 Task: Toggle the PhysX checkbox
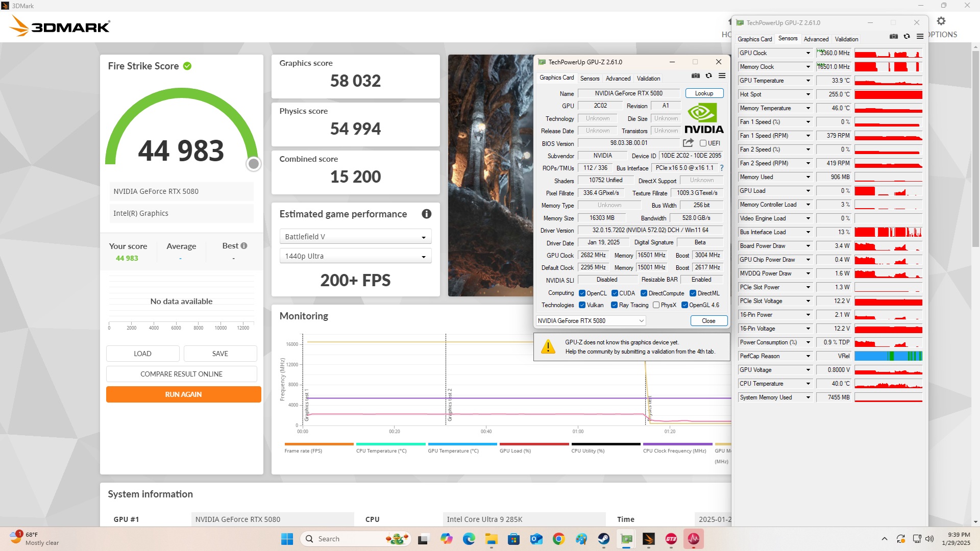tap(656, 305)
